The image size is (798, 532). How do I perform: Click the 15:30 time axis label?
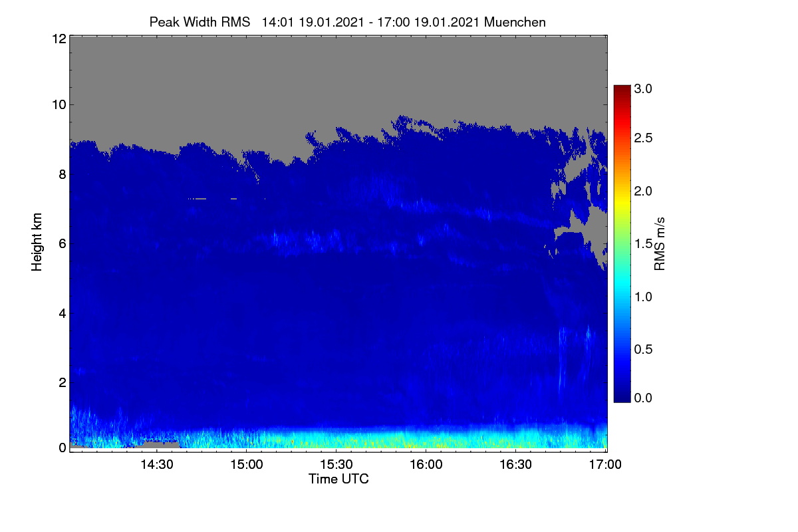pos(336,464)
